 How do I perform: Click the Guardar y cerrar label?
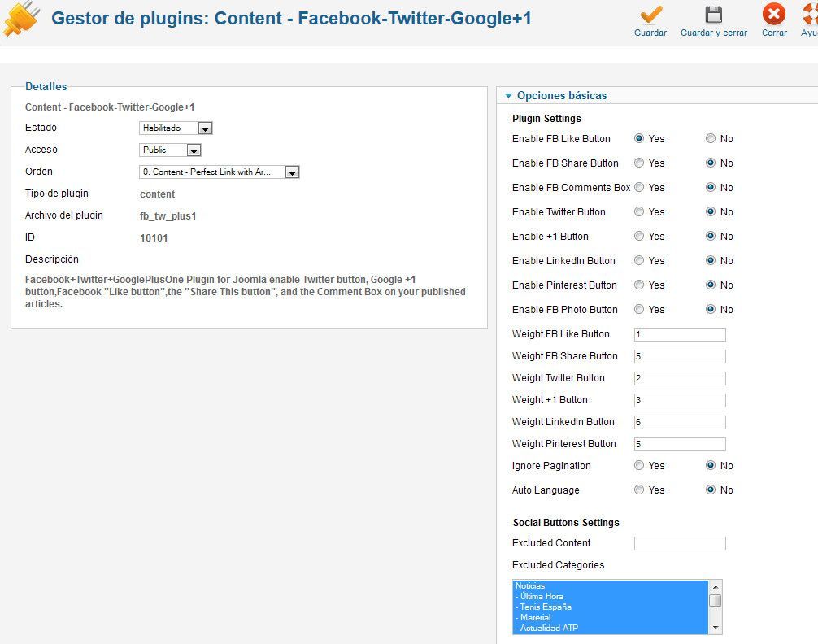(714, 33)
